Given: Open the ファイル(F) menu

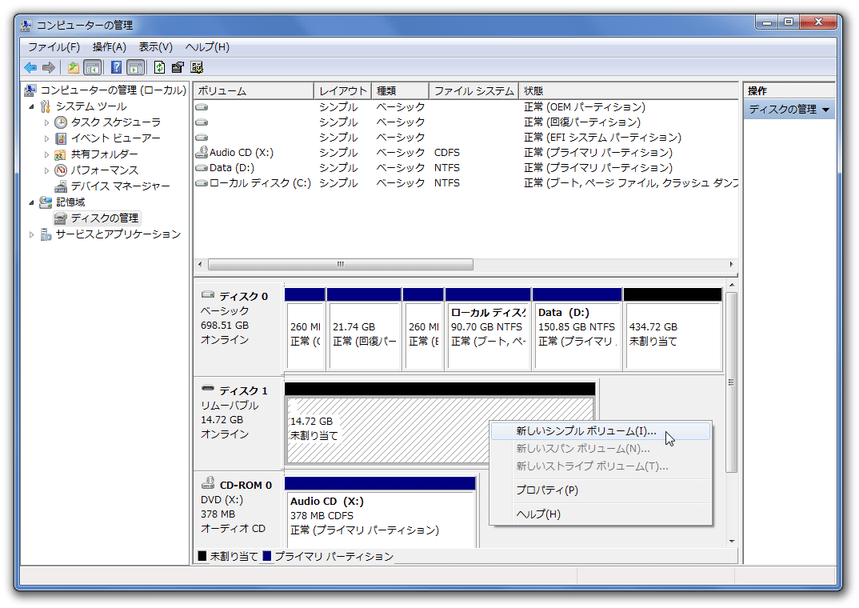Looking at the screenshot, I should click(54, 47).
